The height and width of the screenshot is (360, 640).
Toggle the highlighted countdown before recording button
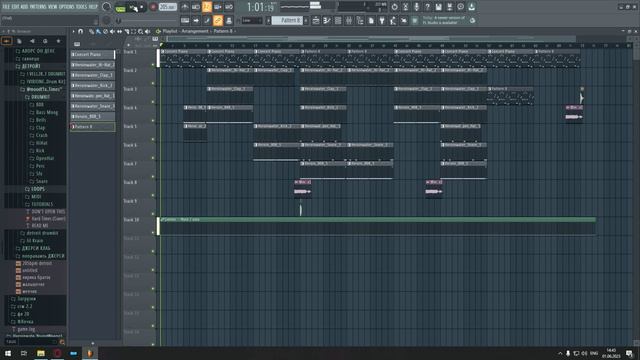[207, 7]
